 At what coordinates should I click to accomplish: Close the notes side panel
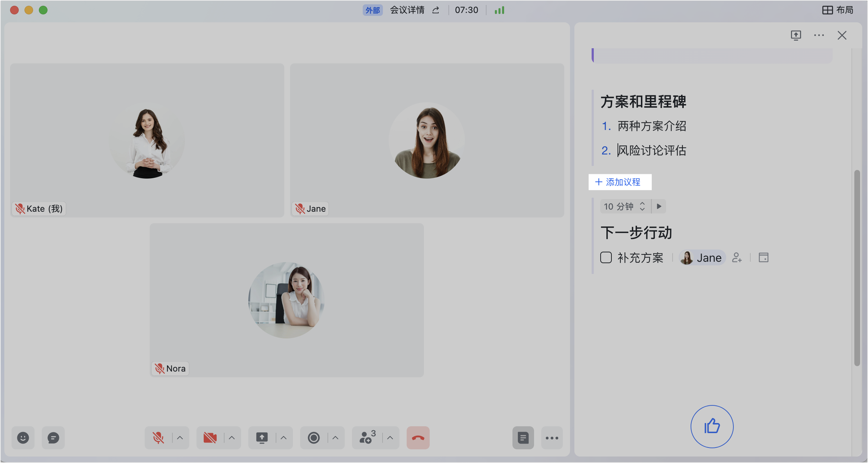(x=842, y=35)
